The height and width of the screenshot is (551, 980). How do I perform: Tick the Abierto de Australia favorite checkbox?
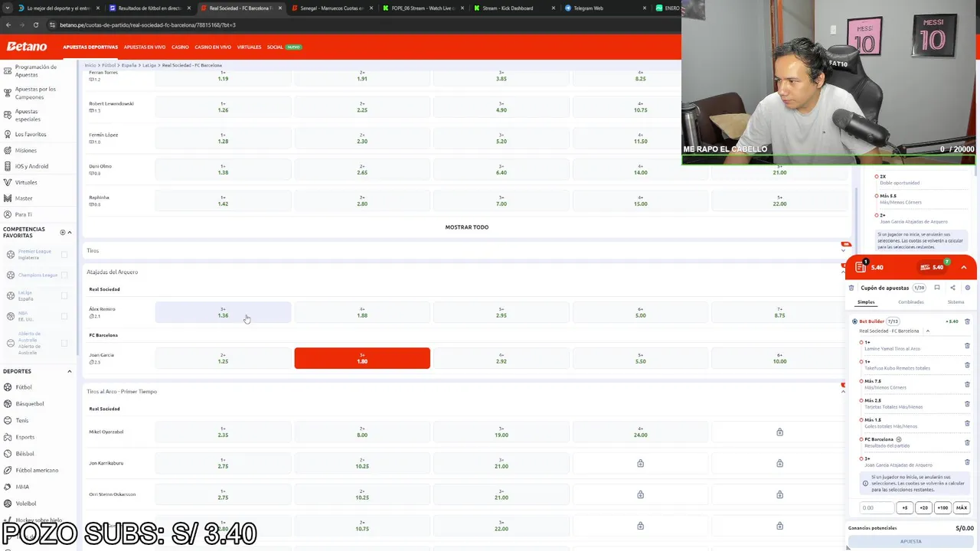(64, 343)
